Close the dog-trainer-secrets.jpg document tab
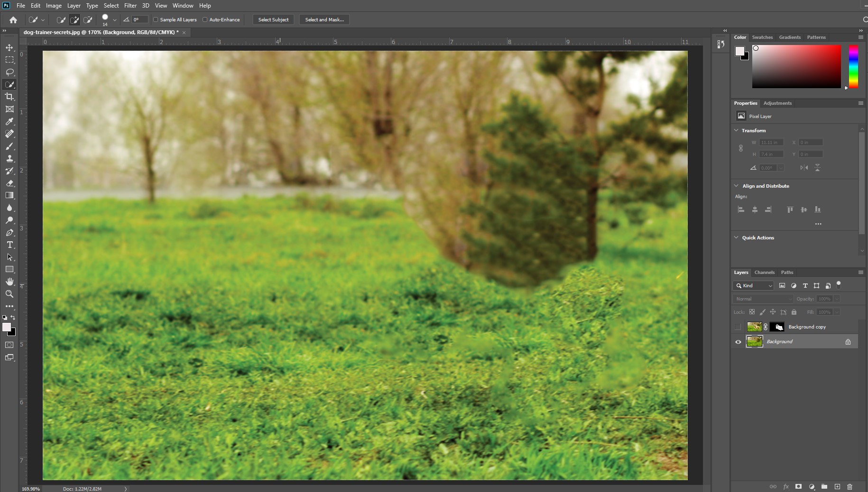Screen dimensions: 868x492 click(184, 33)
